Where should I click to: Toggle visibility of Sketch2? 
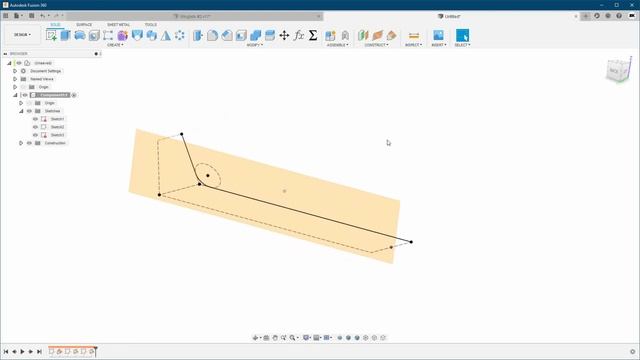click(x=35, y=127)
